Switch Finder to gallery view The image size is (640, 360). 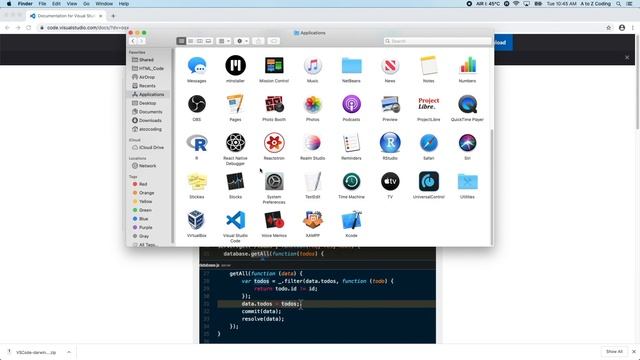tap(209, 41)
